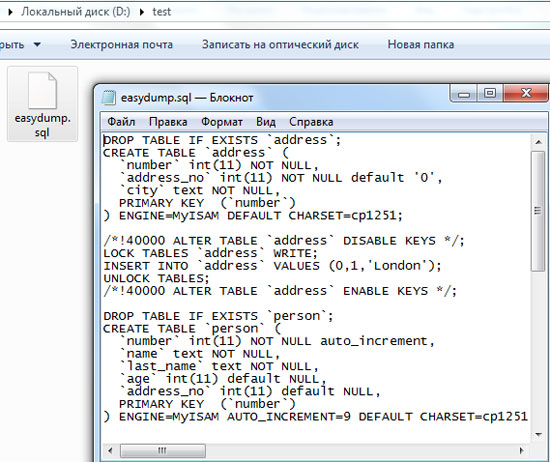Click the DROP TABLE IF EXISTS `person` line

pyautogui.click(x=218, y=316)
